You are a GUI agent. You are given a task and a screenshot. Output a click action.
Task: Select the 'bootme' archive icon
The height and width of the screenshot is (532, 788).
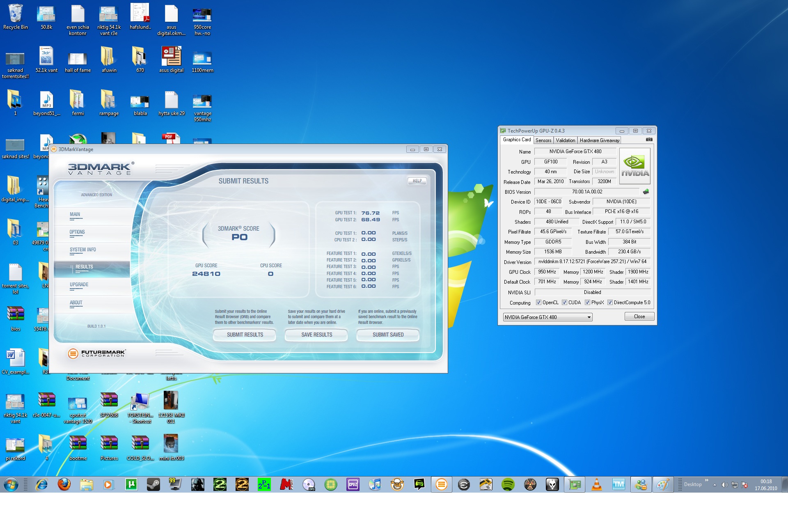78,448
